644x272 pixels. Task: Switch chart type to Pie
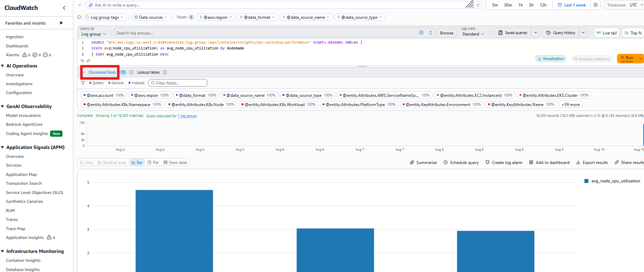click(x=153, y=163)
